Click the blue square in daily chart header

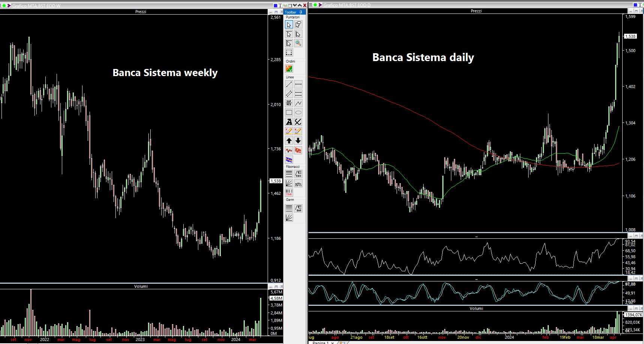click(635, 5)
